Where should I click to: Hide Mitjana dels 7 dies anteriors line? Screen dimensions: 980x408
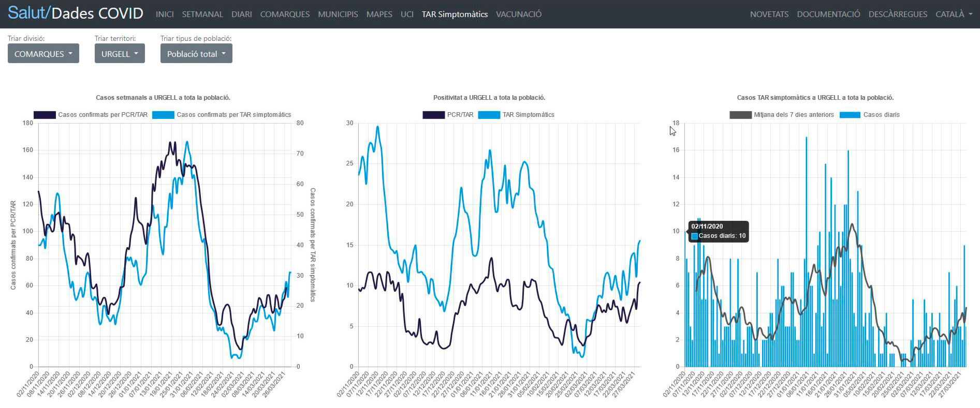(x=740, y=115)
